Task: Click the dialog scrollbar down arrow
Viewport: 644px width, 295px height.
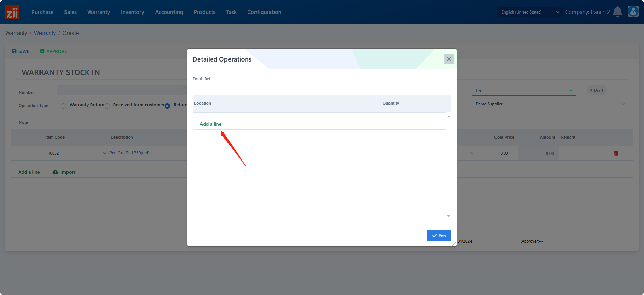Action: tap(449, 216)
